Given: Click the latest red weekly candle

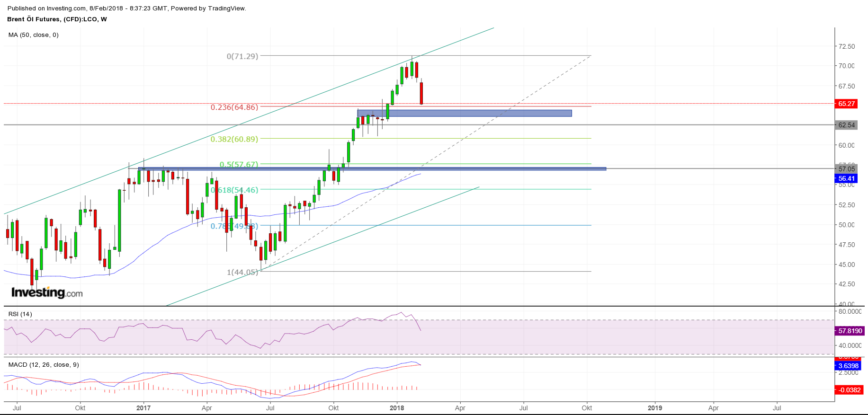Looking at the screenshot, I should pyautogui.click(x=421, y=93).
